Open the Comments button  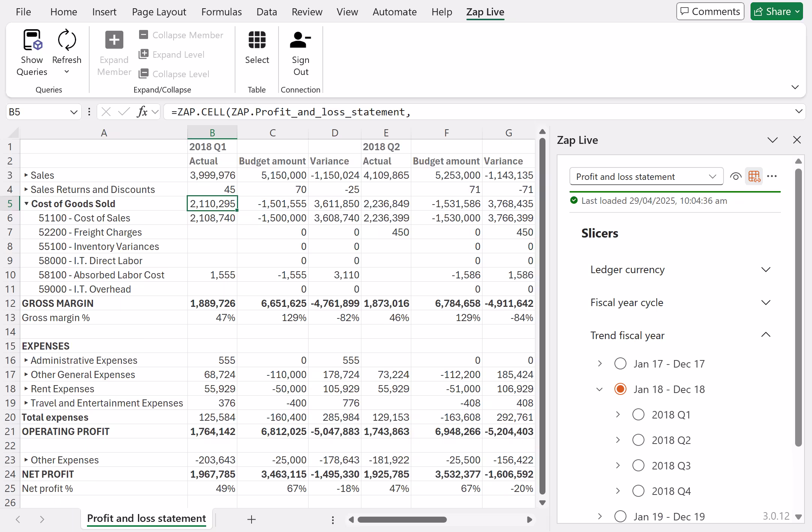tap(710, 12)
